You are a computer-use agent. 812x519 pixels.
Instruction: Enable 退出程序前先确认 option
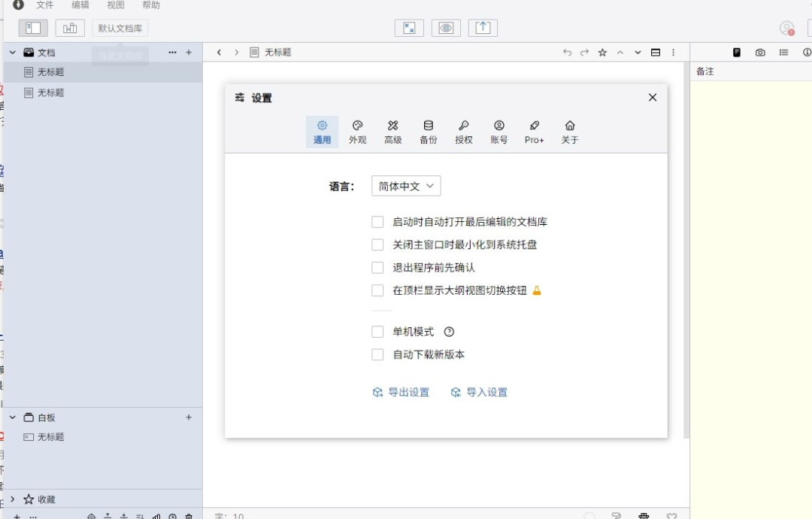377,267
